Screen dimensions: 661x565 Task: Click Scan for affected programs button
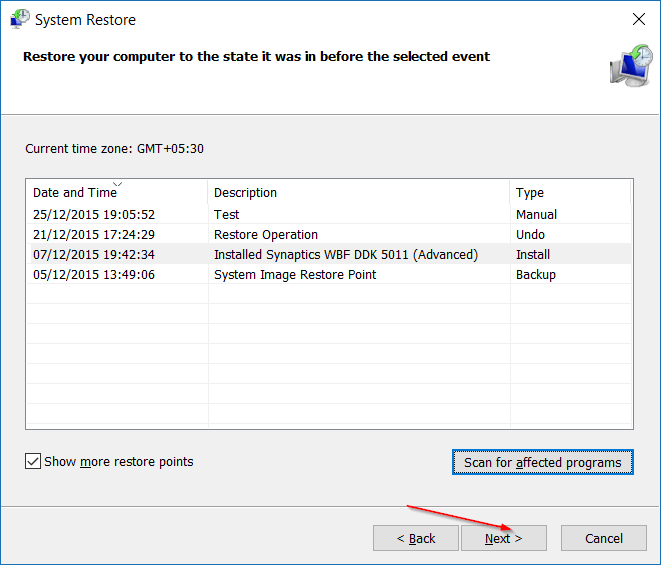pyautogui.click(x=543, y=462)
